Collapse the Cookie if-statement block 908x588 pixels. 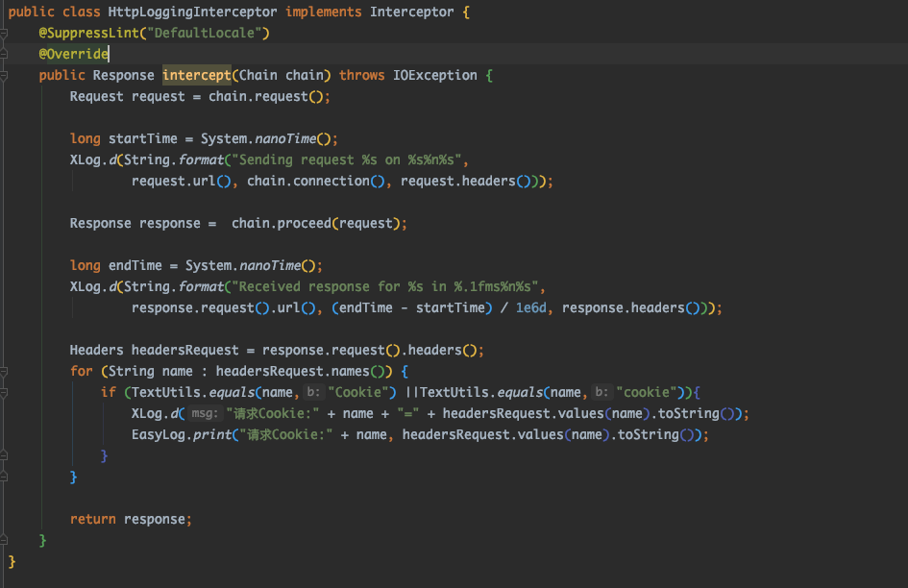coord(8,392)
